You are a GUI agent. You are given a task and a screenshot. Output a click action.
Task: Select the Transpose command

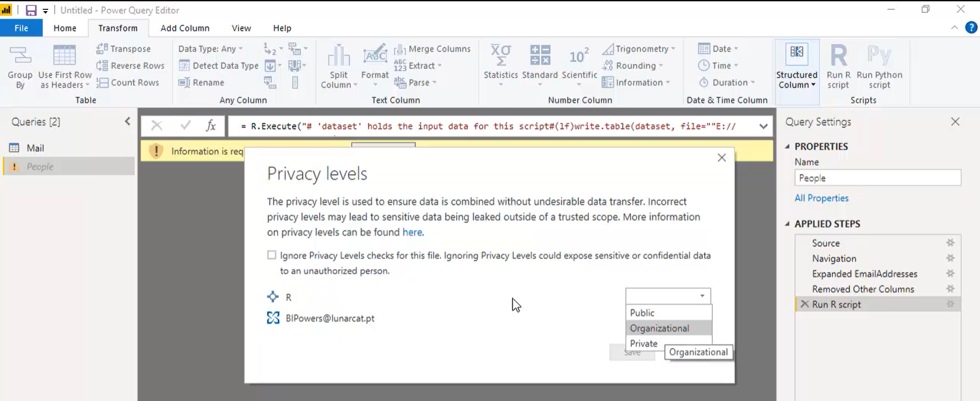click(124, 49)
